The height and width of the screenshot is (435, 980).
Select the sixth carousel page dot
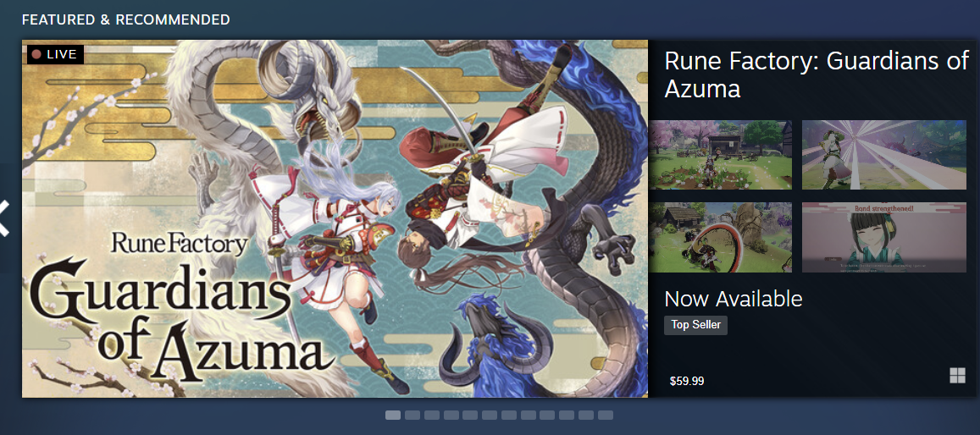click(490, 415)
